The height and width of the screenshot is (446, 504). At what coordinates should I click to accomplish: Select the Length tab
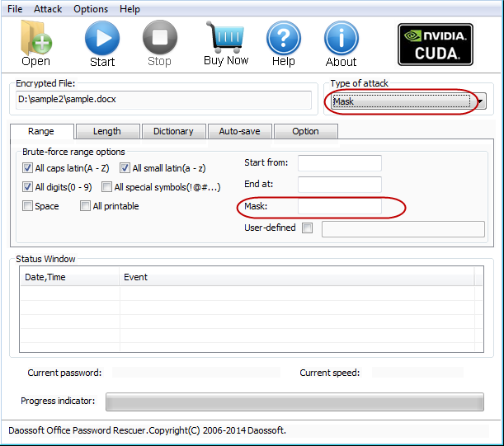click(107, 131)
